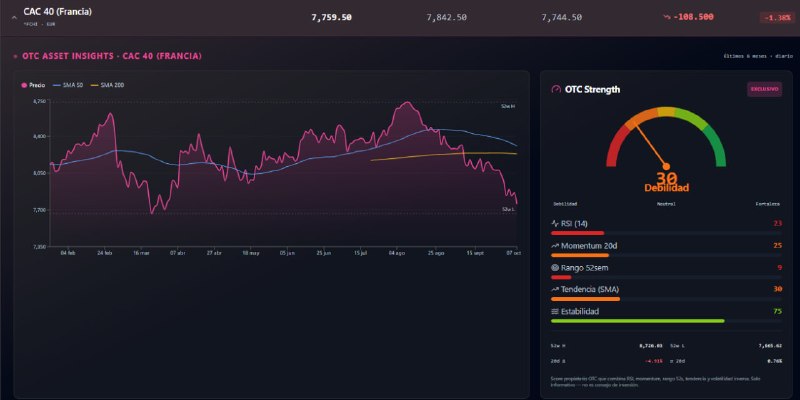
Task: Click the period label at top right
Action: coord(758,56)
